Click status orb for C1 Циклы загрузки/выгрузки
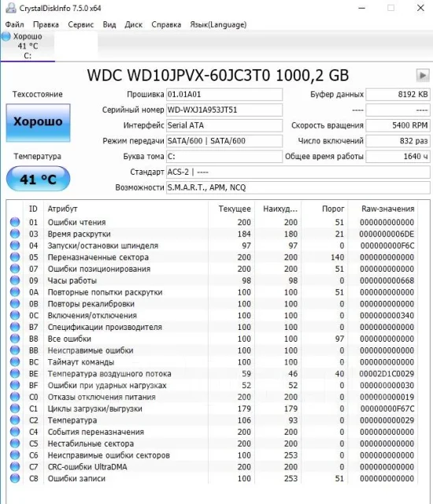 tap(15, 409)
